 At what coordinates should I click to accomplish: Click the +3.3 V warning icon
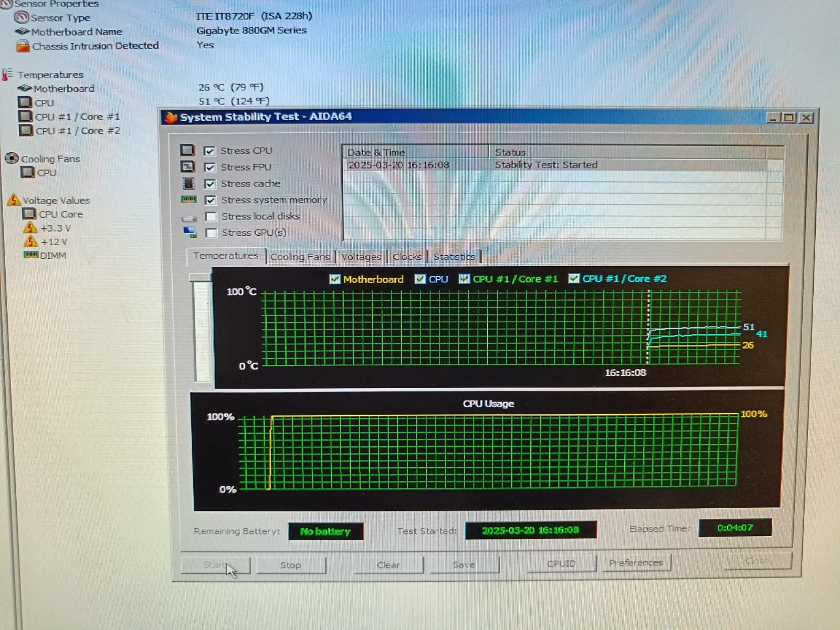[30, 228]
